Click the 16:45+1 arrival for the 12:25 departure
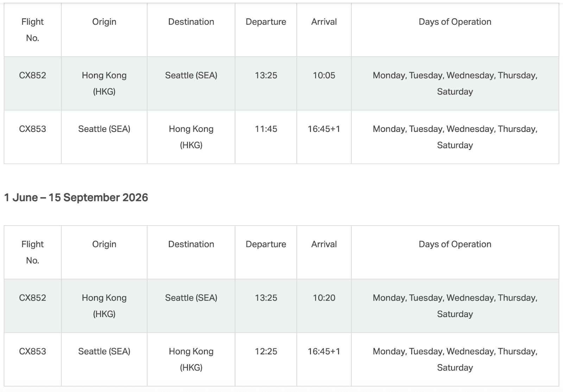The width and height of the screenshot is (563, 392). click(x=324, y=351)
